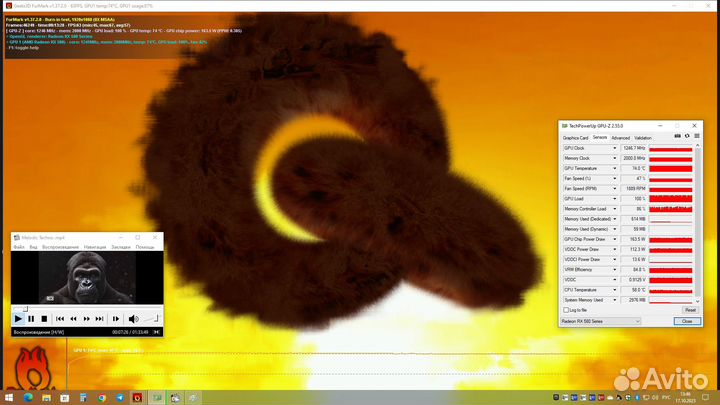The width and height of the screenshot is (720, 405).
Task: Enable the Log to file checkbox
Action: pos(567,310)
